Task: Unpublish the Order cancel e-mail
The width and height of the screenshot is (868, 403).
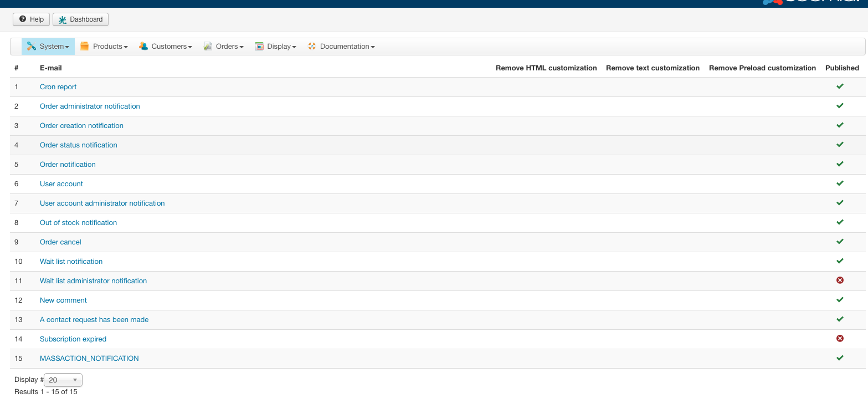Action: (x=840, y=242)
